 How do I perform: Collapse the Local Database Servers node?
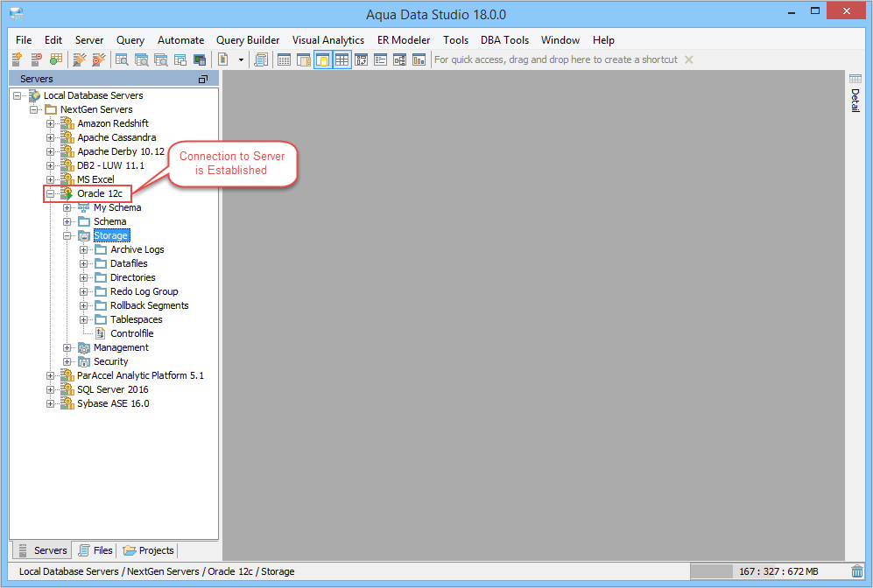tap(18, 95)
